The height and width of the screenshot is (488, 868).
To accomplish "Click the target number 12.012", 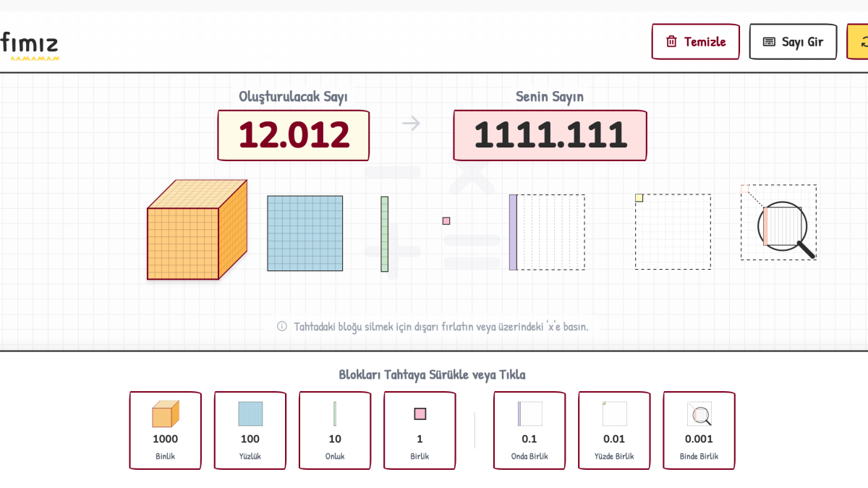I will click(294, 135).
